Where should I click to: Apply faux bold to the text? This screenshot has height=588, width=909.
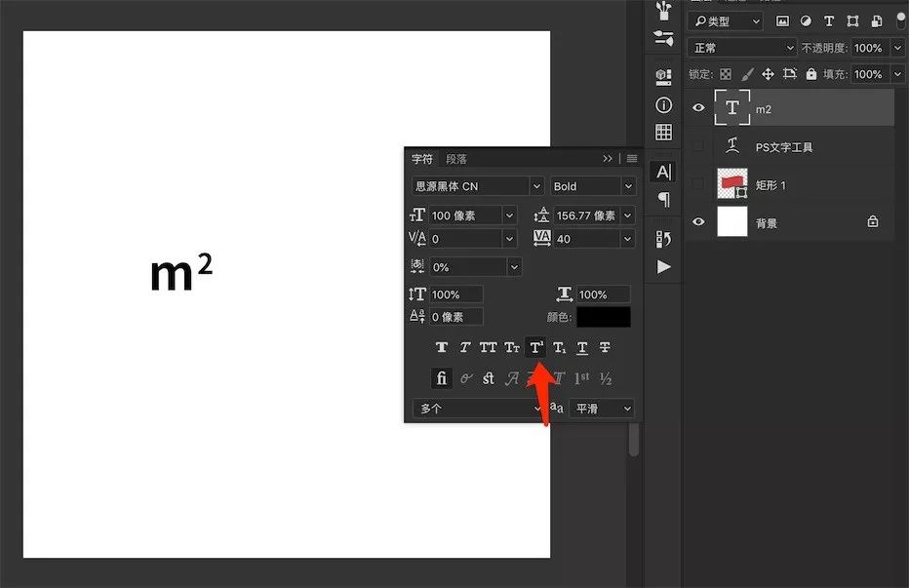441,346
